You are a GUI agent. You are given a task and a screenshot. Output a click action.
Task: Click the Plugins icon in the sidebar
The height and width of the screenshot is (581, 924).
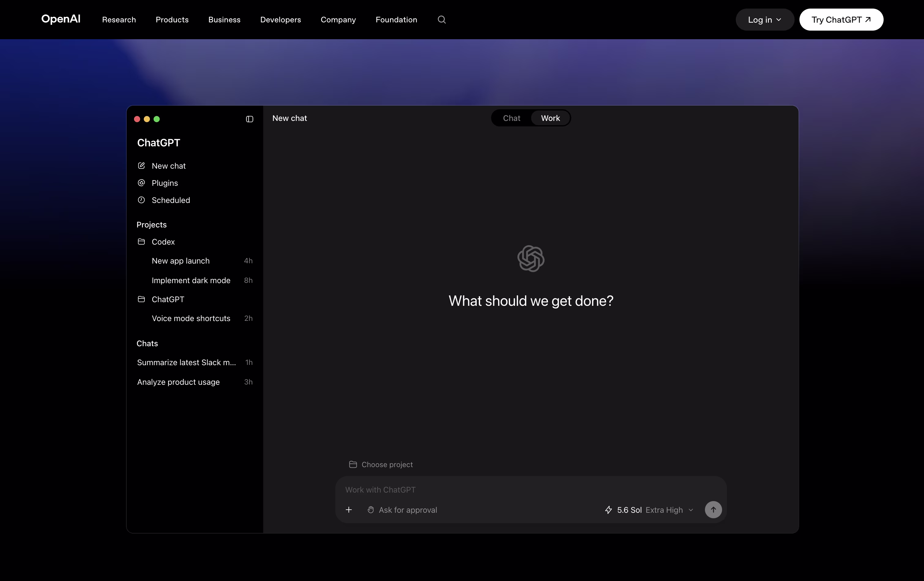click(x=141, y=183)
